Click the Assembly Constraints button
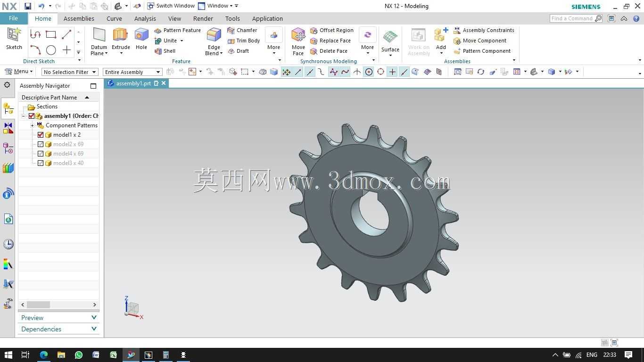 pyautogui.click(x=484, y=30)
